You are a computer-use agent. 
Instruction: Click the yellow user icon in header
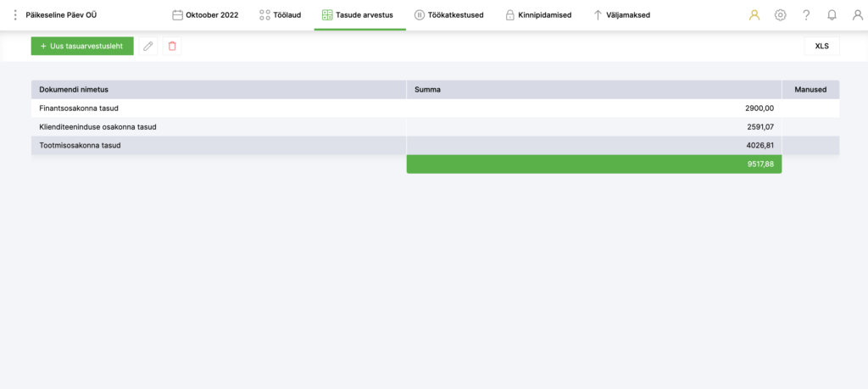(x=754, y=15)
